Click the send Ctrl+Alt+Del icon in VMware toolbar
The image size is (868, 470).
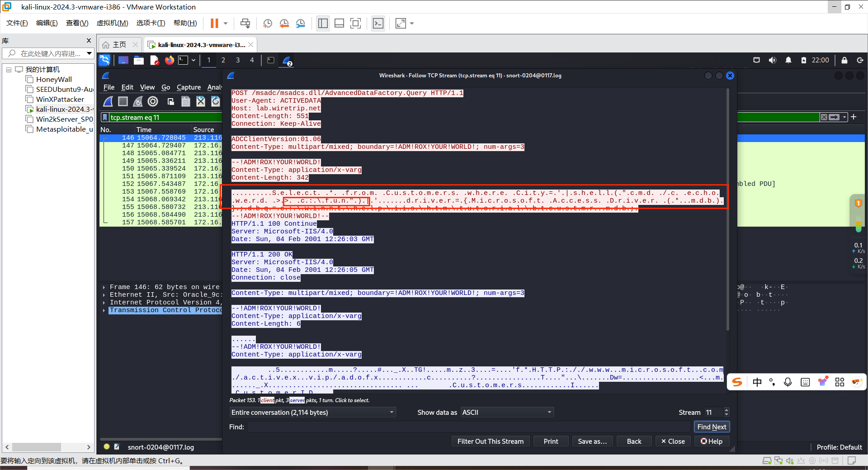245,23
